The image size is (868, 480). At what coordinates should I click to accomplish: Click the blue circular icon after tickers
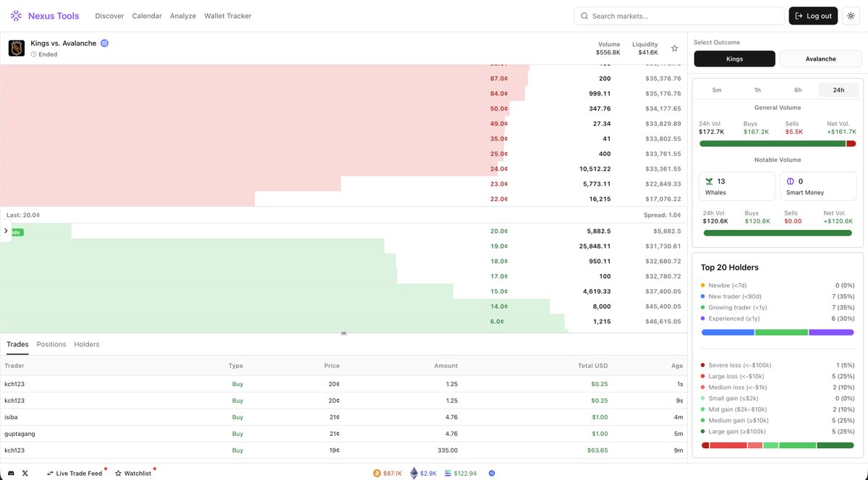pos(492,473)
